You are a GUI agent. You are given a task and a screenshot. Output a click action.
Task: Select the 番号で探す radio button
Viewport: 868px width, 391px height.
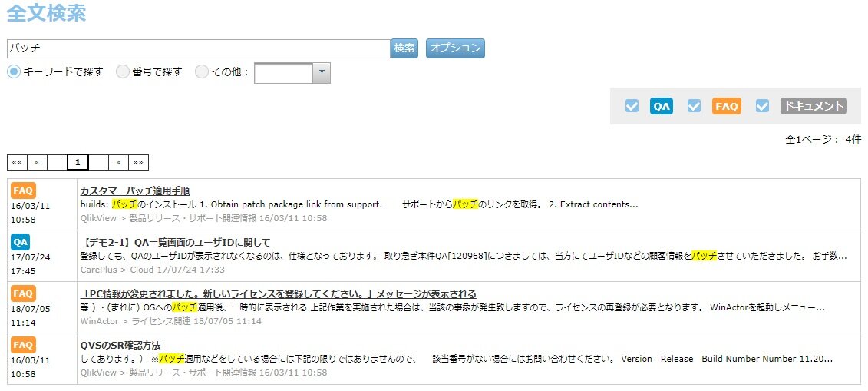coord(123,71)
